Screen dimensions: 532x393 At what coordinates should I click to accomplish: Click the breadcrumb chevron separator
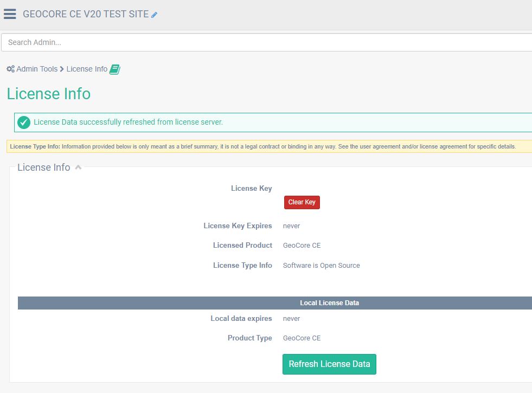tap(62, 69)
